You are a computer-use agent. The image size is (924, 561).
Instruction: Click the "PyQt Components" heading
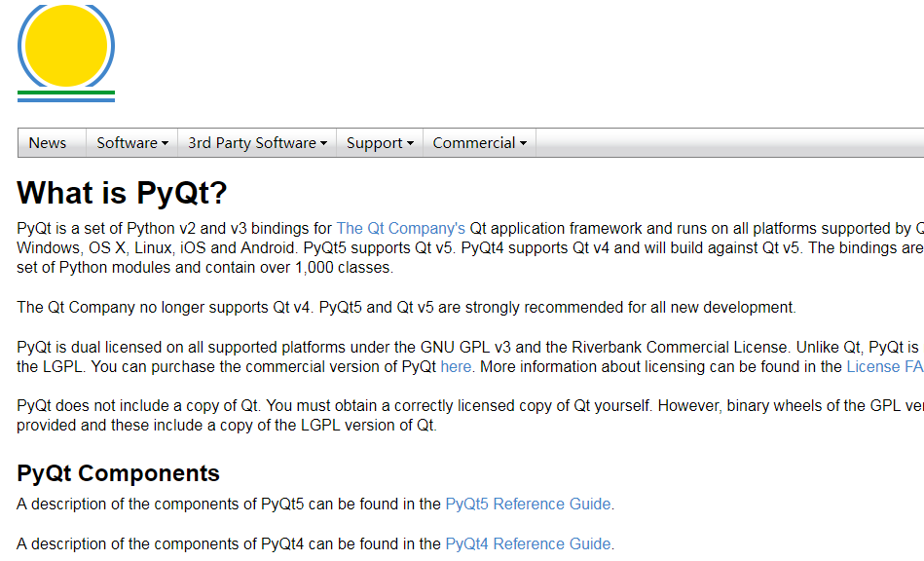[x=118, y=473]
